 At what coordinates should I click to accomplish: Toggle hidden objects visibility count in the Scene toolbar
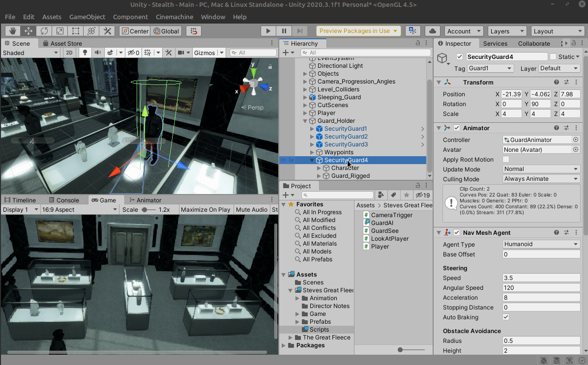tap(134, 53)
